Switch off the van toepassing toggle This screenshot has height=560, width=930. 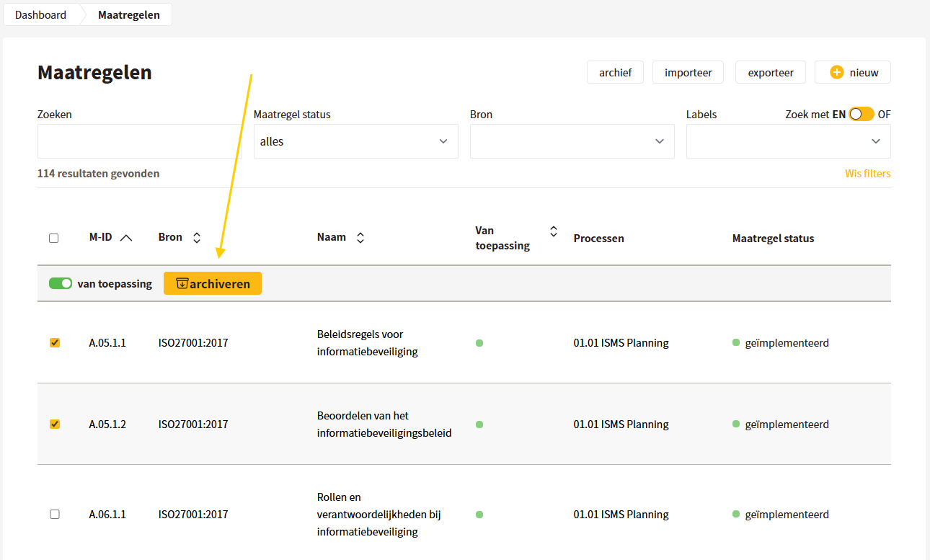coord(61,283)
